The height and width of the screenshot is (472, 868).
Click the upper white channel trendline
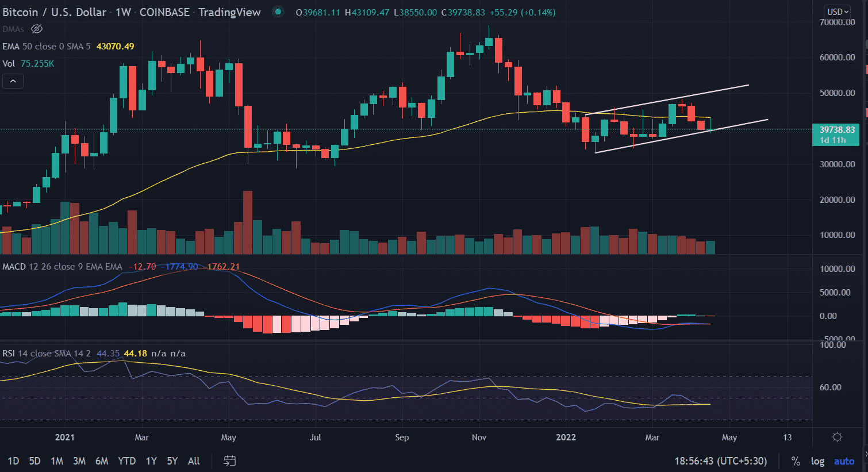pyautogui.click(x=667, y=99)
